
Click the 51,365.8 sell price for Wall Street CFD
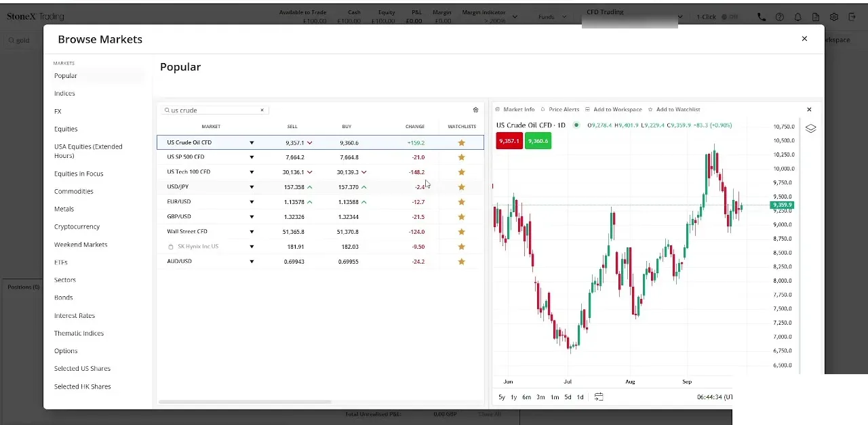pos(293,232)
